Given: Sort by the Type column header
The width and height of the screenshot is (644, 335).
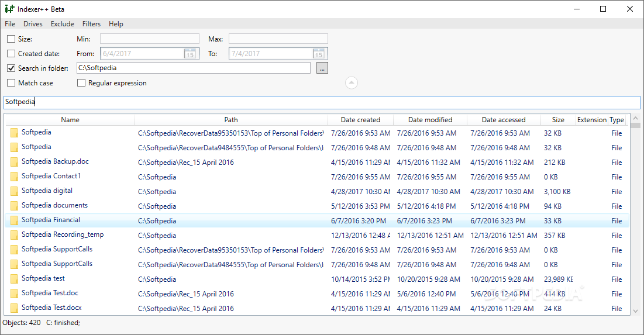Looking at the screenshot, I should pyautogui.click(x=617, y=119).
